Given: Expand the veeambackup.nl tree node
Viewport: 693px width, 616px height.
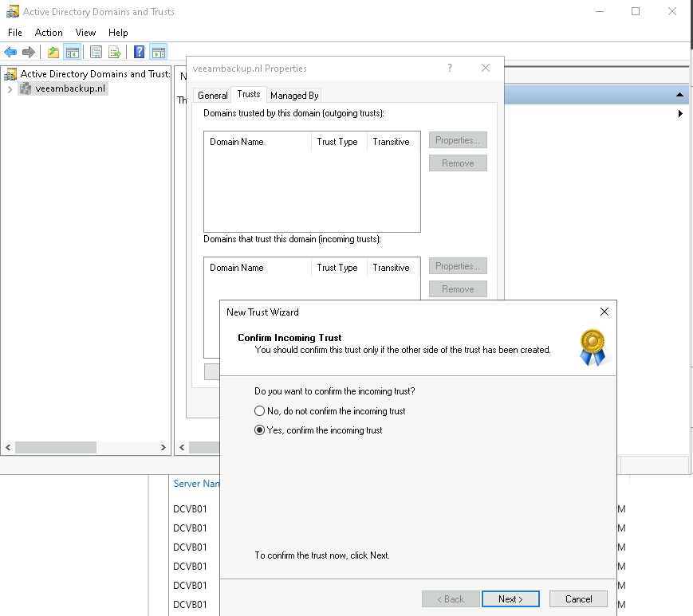Looking at the screenshot, I should [10, 89].
